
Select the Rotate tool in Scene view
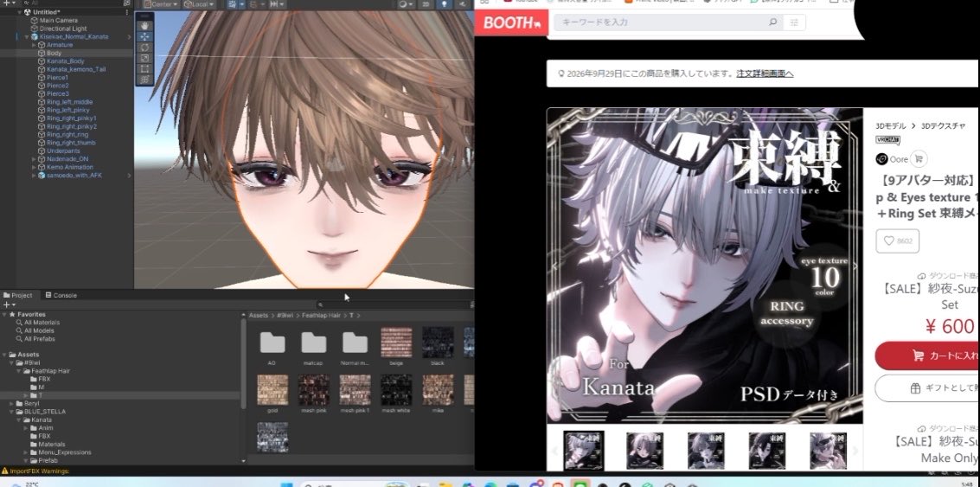(x=144, y=47)
